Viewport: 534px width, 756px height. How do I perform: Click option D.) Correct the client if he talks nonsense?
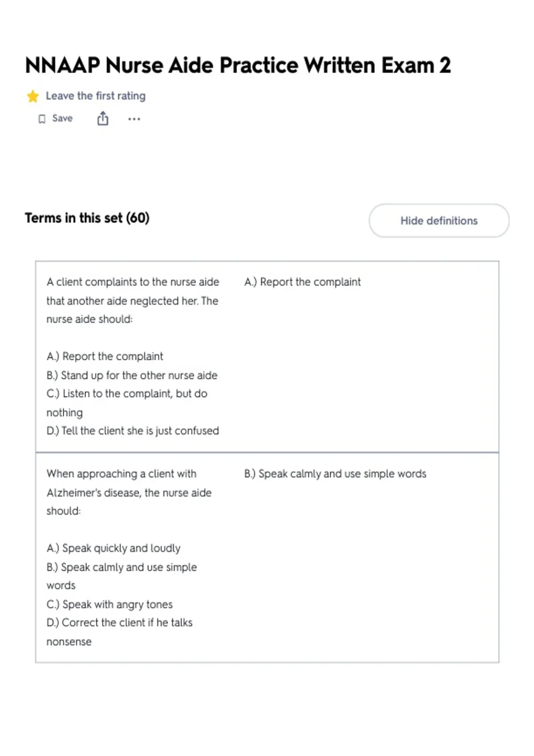click(x=119, y=632)
